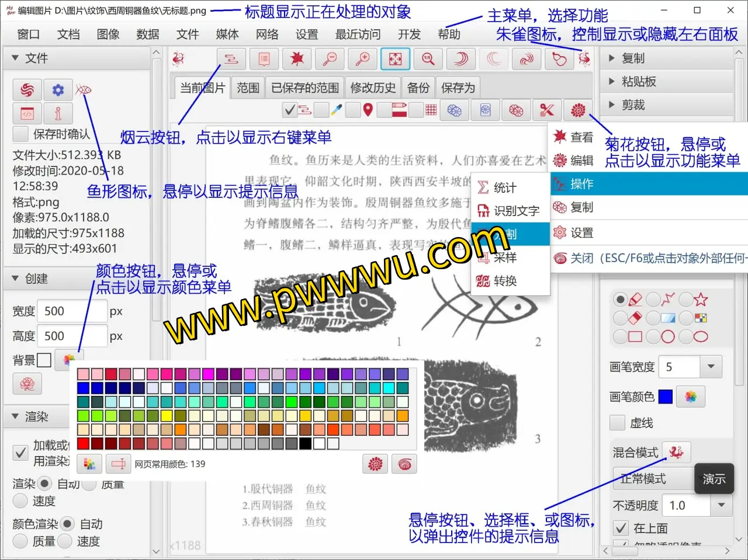Select the rectangle shape radio button
The height and width of the screenshot is (560, 748).
tap(620, 337)
